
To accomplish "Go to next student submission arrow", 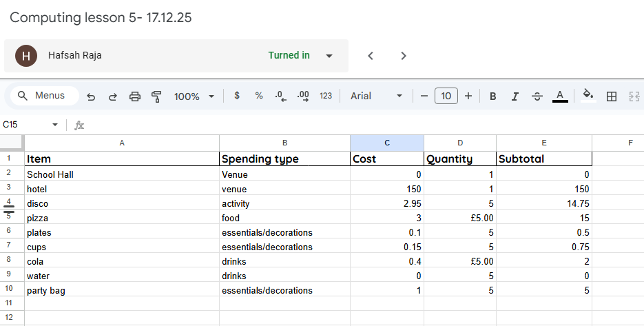I will 404,56.
